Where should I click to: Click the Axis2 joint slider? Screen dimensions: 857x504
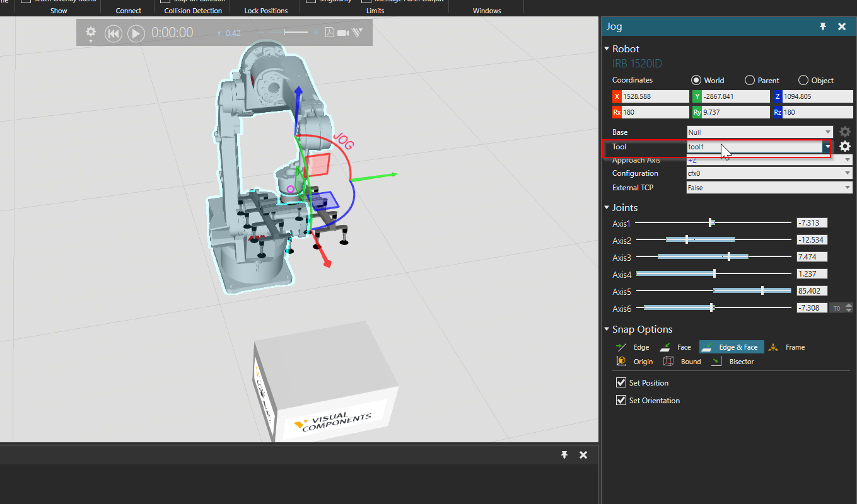click(713, 239)
